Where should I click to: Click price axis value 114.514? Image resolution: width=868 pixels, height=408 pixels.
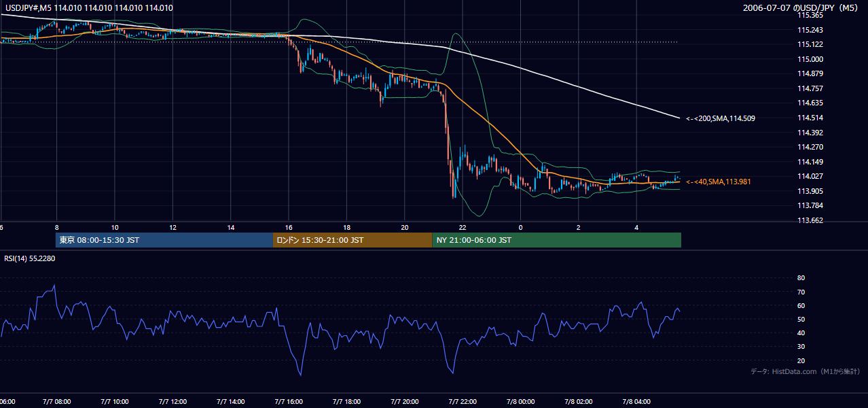click(x=810, y=118)
